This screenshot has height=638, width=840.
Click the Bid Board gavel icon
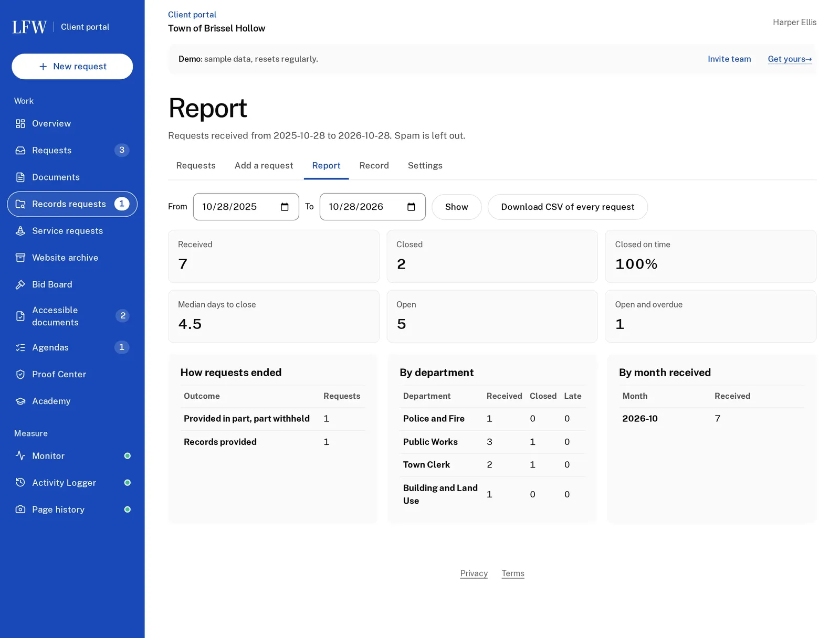20,284
